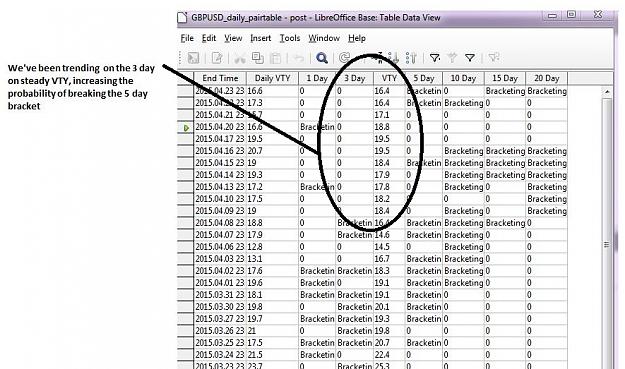Click 20 Day Bracketing cell in row 2015.04.14
The image size is (625, 369).
(546, 175)
